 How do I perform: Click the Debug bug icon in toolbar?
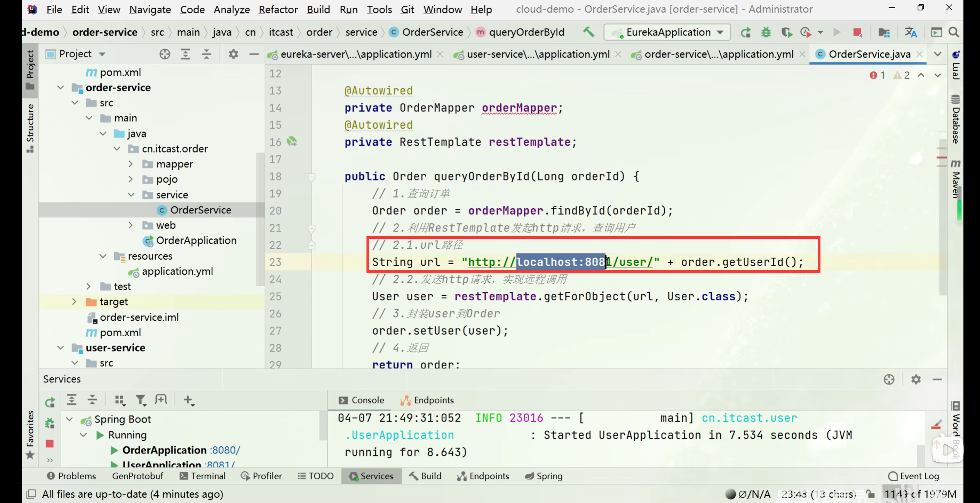(766, 32)
